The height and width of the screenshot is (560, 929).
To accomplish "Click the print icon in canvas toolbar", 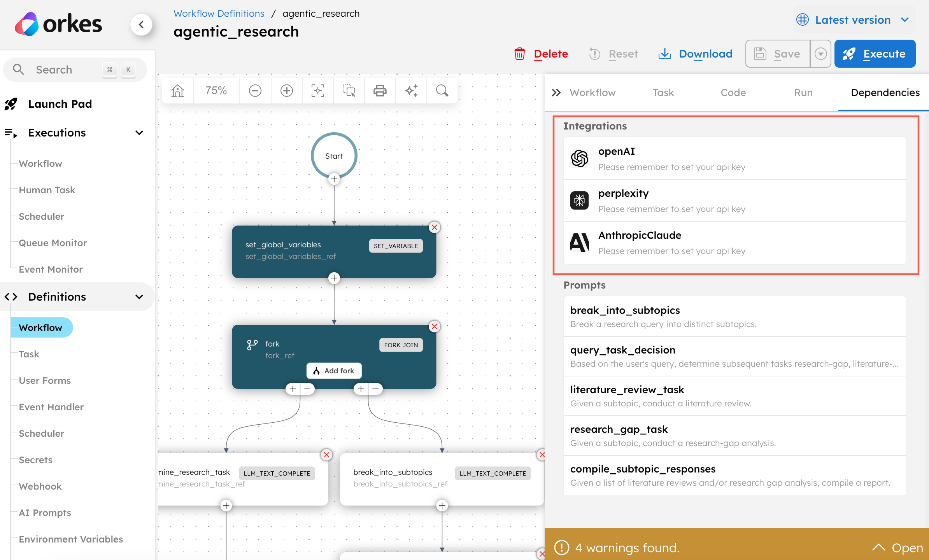I will tap(380, 91).
